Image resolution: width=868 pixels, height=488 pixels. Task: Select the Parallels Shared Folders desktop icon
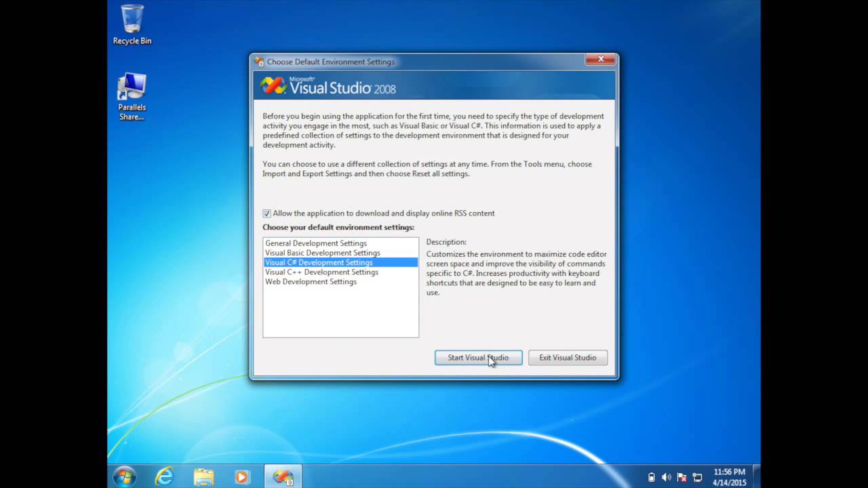[x=132, y=97]
